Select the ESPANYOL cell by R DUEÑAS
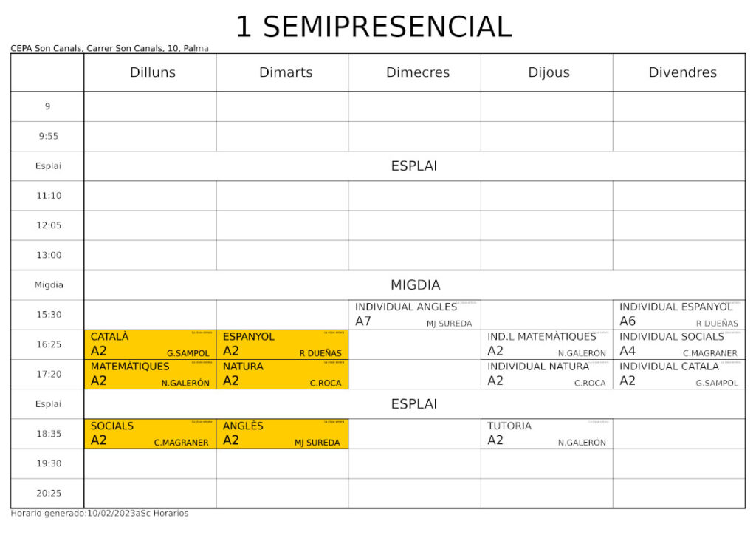Image resolution: width=756 pixels, height=535 pixels. (283, 344)
